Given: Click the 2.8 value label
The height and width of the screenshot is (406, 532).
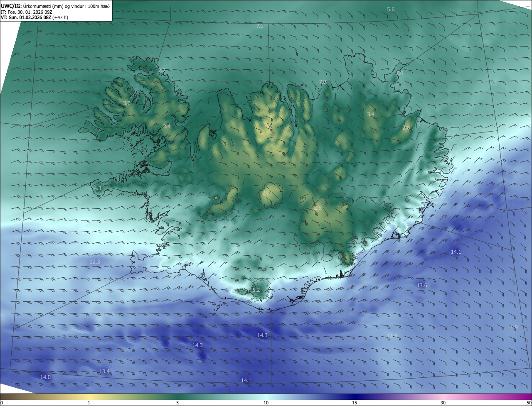Looking at the screenshot, I should point(406,127).
